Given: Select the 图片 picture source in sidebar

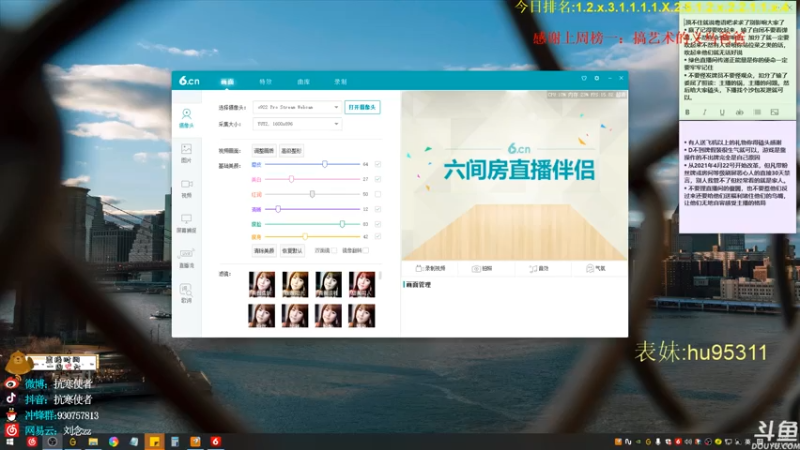Looking at the screenshot, I should tap(186, 153).
